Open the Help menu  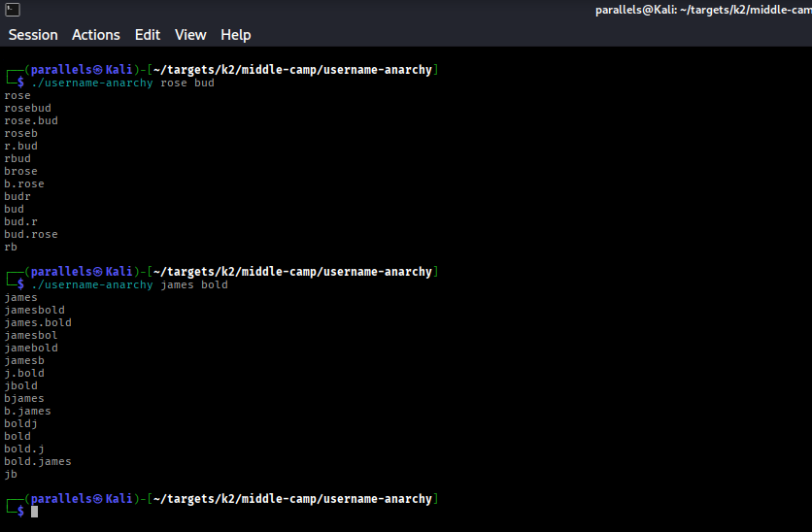click(236, 35)
